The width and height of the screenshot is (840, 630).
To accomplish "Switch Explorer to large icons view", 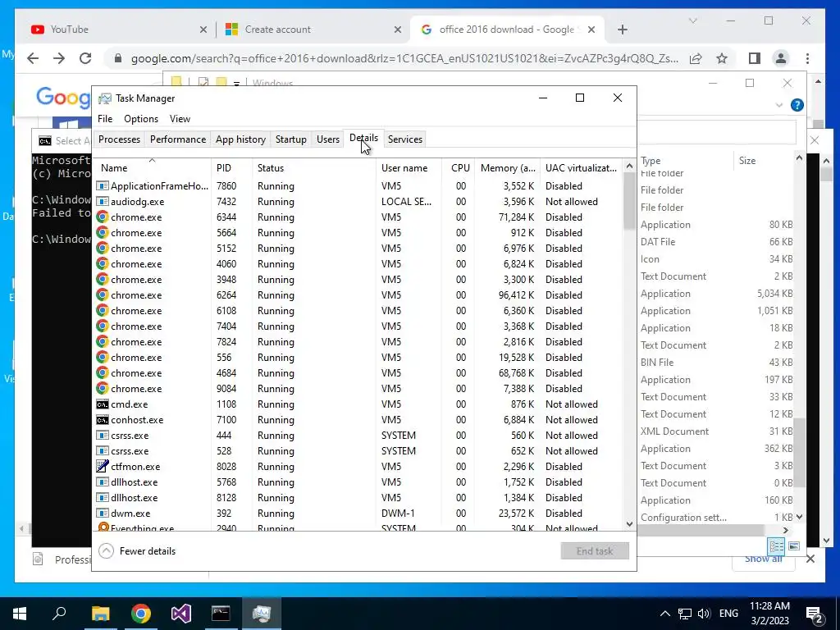I will click(x=794, y=546).
